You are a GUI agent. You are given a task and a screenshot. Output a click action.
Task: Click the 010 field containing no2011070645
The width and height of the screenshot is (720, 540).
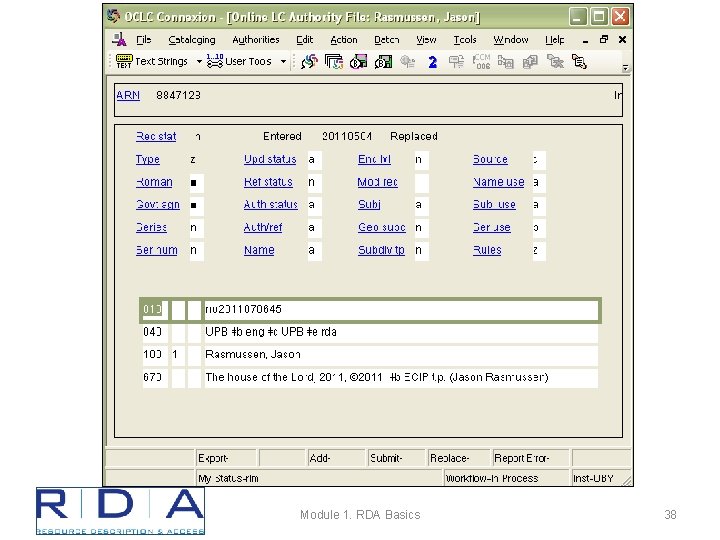pyautogui.click(x=401, y=309)
